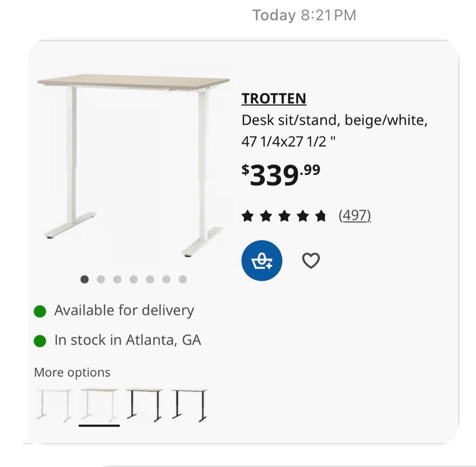This screenshot has width=476, height=467.
Task: Click the In stock in Atlanta, GA status
Action: 127,341
